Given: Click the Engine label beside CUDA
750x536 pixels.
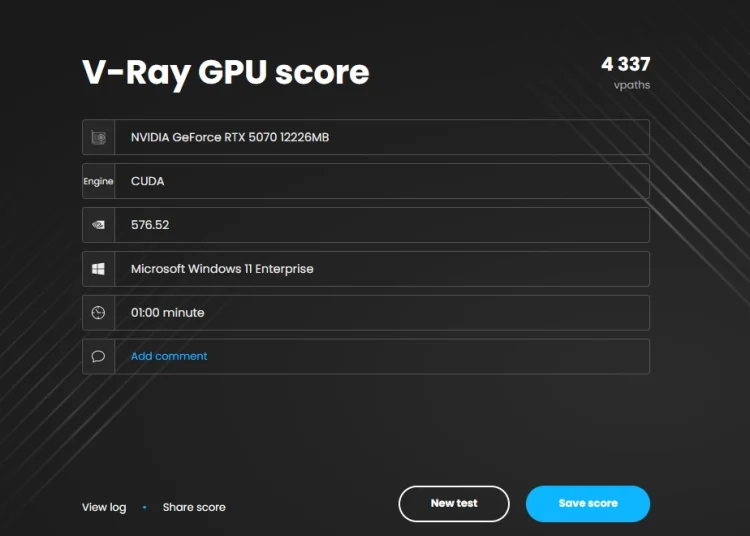Looking at the screenshot, I should point(98,181).
